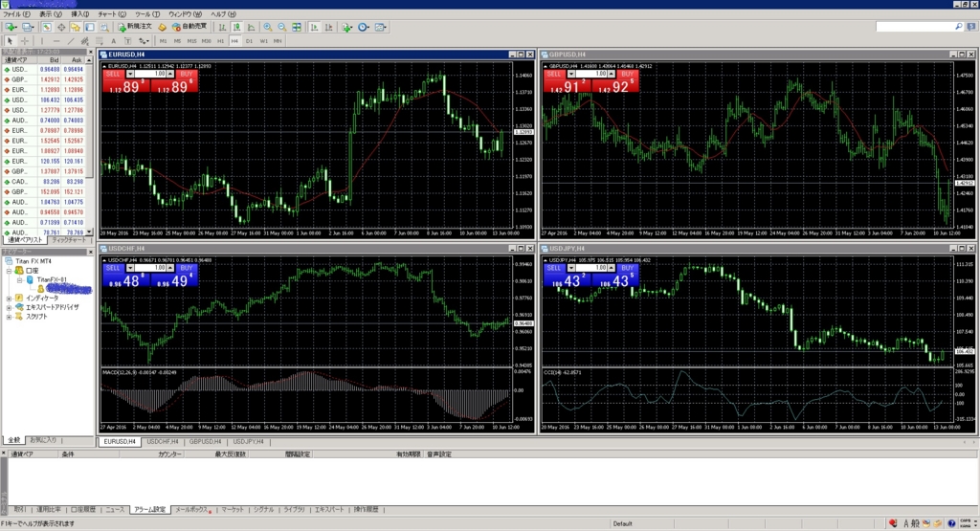Select the horizontal line drawing tool
This screenshot has height=531, width=980.
pyautogui.click(x=56, y=40)
